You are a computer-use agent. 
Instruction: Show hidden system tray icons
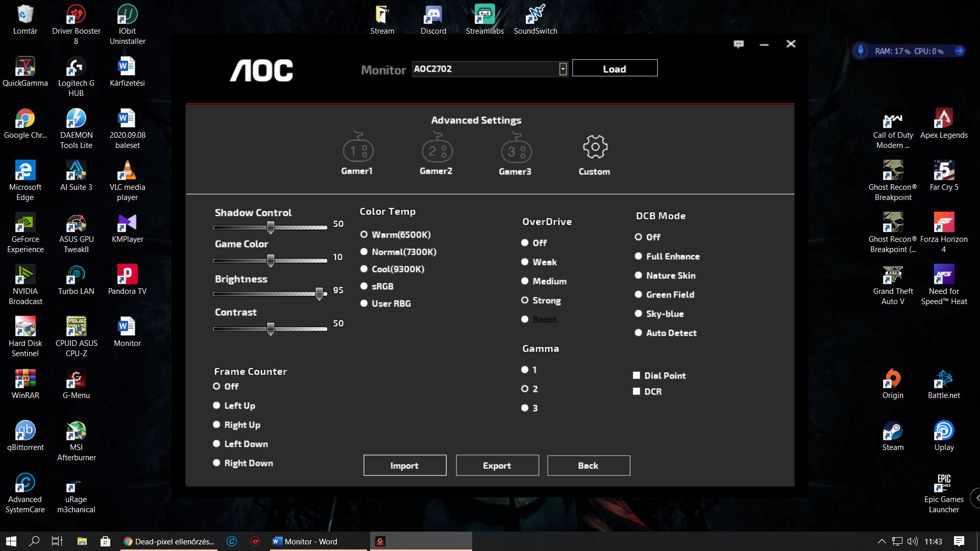[x=881, y=541]
